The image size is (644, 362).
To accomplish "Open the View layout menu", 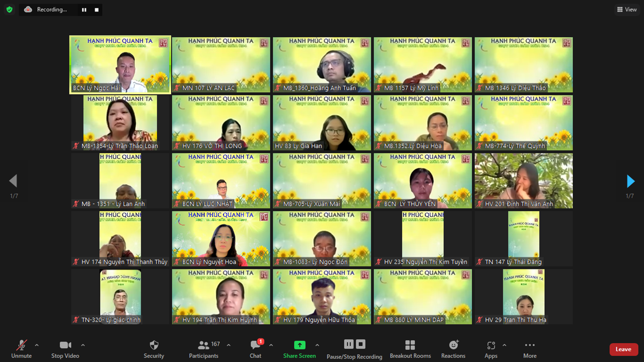I will pyautogui.click(x=627, y=9).
